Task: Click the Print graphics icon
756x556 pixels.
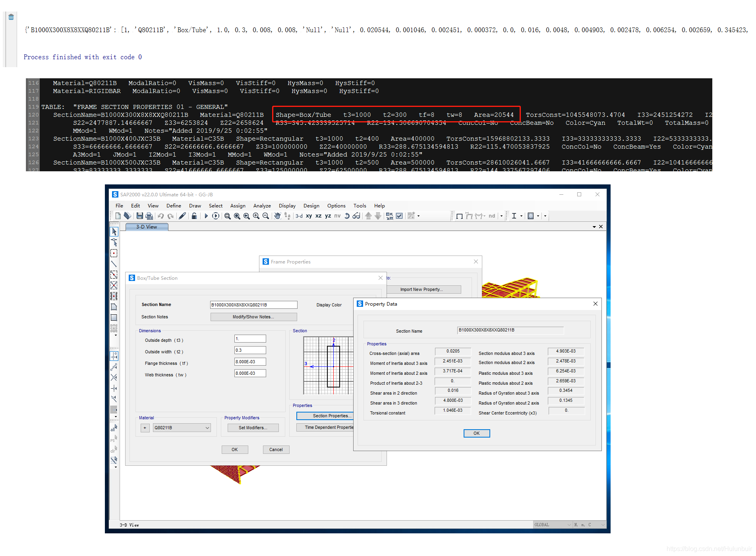Action: point(149,216)
